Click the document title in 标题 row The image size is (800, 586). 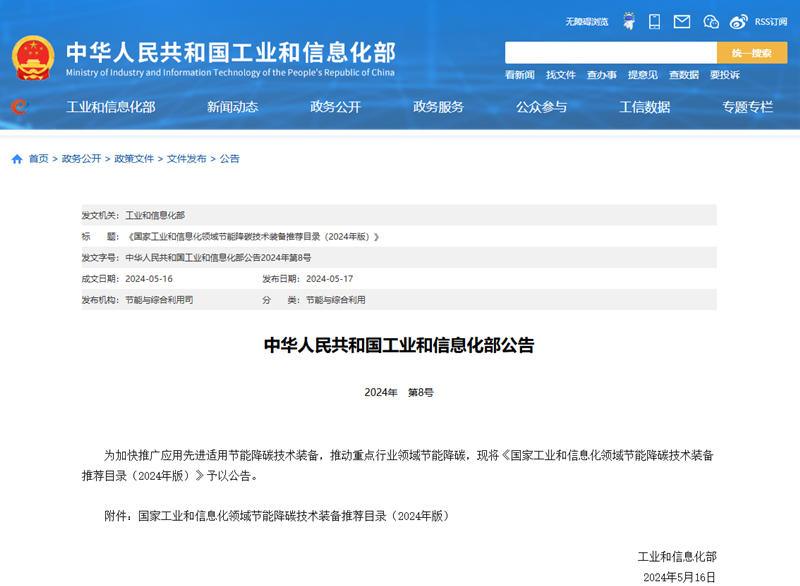pos(253,237)
